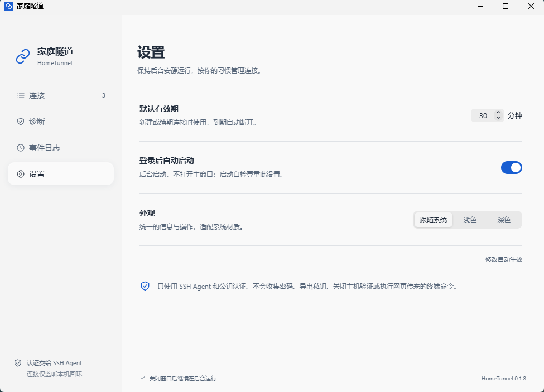This screenshot has width=544, height=392.
Task: Click the 修改自动生效 text
Action: 504,259
